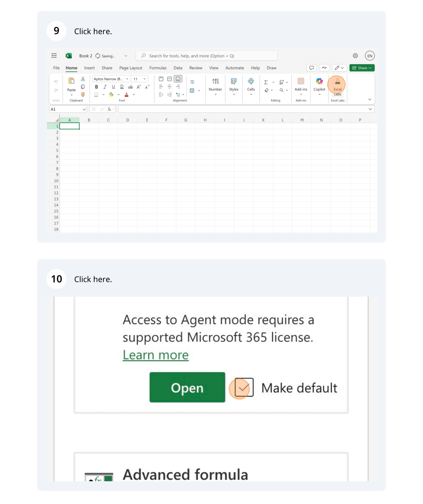Image resolution: width=423 pixels, height=504 pixels.
Task: Follow the Learn more link
Action: point(156,355)
